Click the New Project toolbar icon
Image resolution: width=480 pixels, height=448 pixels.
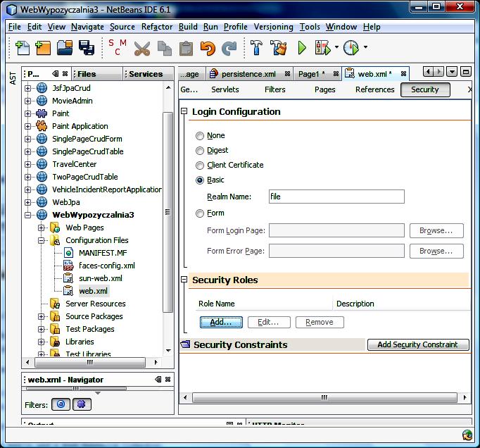click(x=43, y=48)
